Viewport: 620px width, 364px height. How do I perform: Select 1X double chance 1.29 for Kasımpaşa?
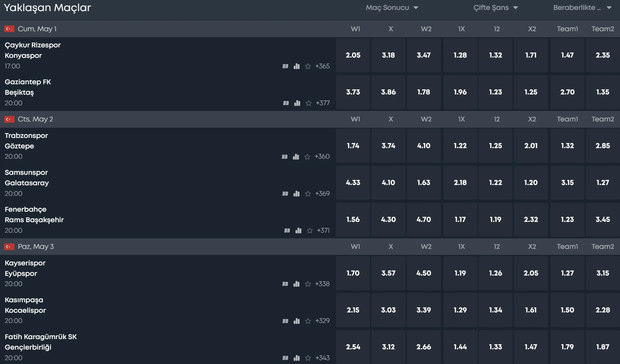(x=460, y=310)
